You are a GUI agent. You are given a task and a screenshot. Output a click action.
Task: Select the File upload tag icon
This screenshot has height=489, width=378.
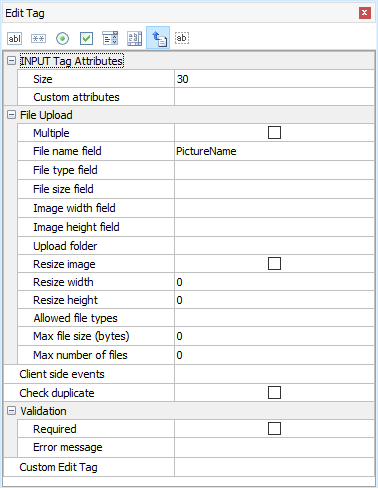coord(158,38)
